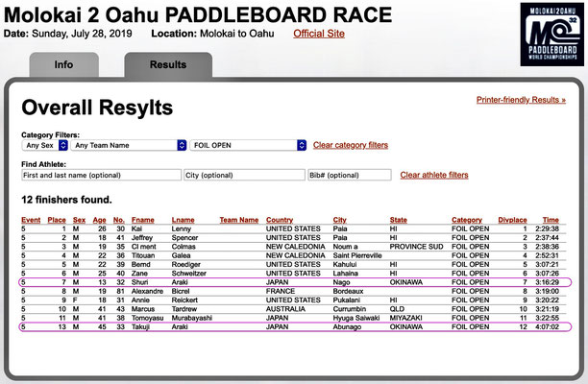
Task: Click the city Bordeaux
Action: click(x=348, y=292)
